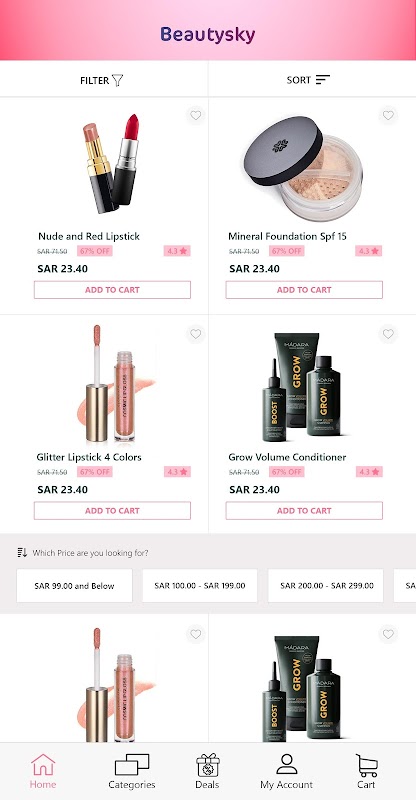Open the shopping Cart icon
The image size is (416, 800).
click(x=366, y=765)
